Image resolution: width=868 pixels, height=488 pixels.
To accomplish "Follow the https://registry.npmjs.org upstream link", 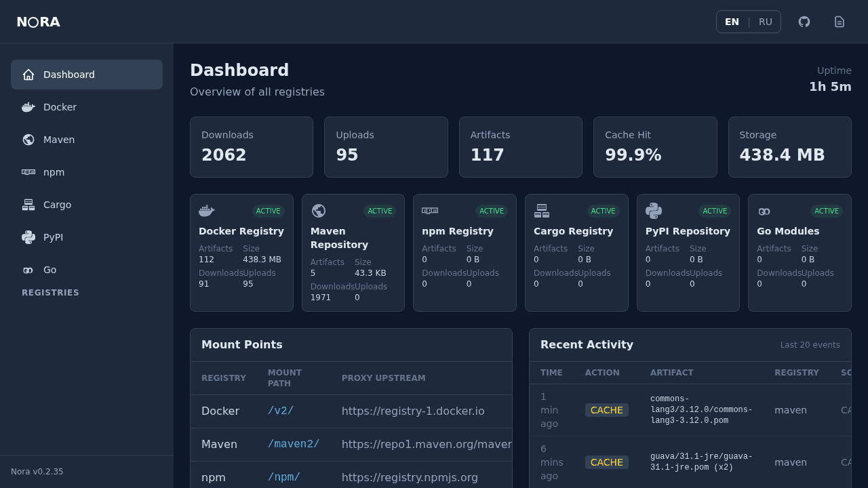I will click(x=410, y=477).
